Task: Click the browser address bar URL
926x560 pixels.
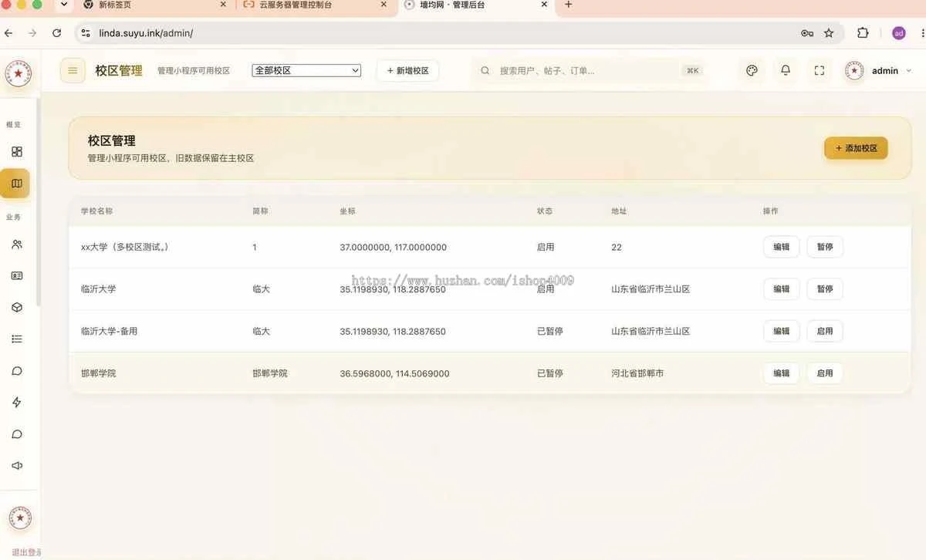Action: tap(146, 33)
